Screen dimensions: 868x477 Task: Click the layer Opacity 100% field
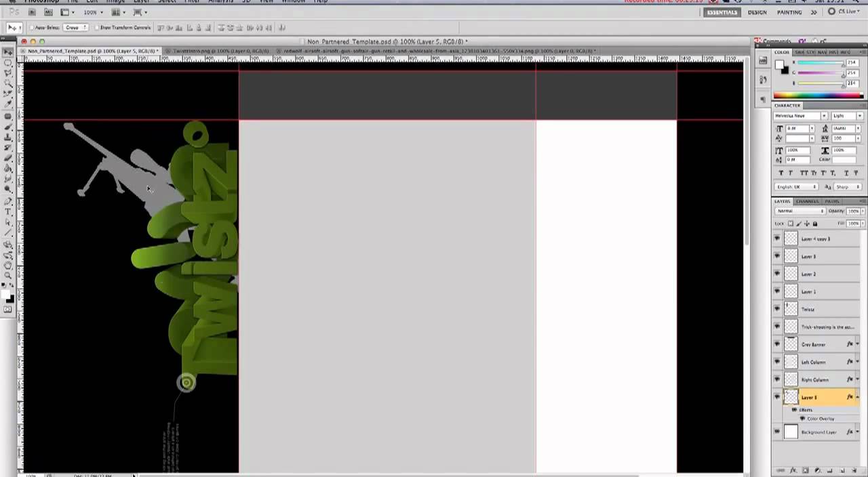pyautogui.click(x=852, y=211)
